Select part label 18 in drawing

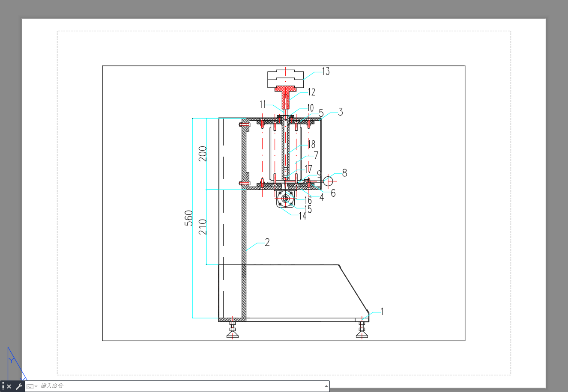click(311, 145)
